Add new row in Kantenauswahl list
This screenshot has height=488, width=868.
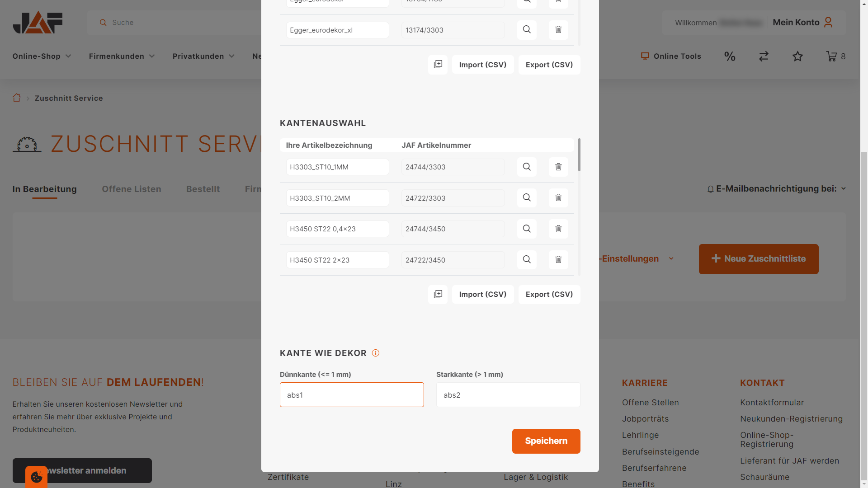click(x=438, y=295)
